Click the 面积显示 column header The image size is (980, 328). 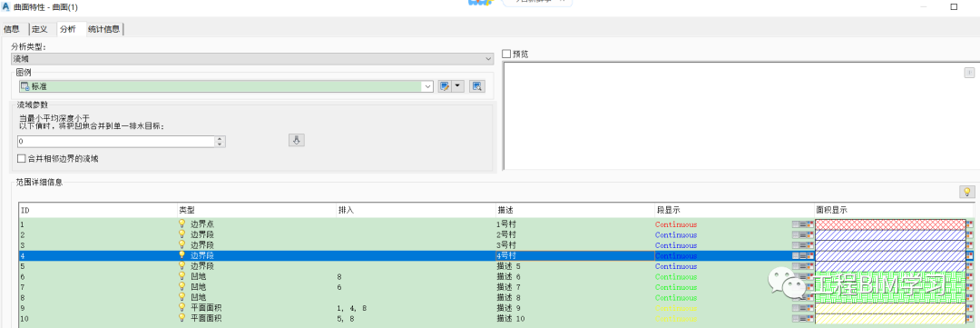895,210
